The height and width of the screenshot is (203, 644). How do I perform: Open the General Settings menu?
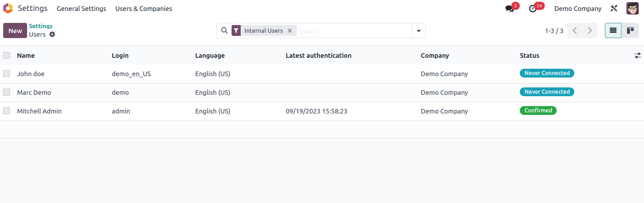click(81, 9)
